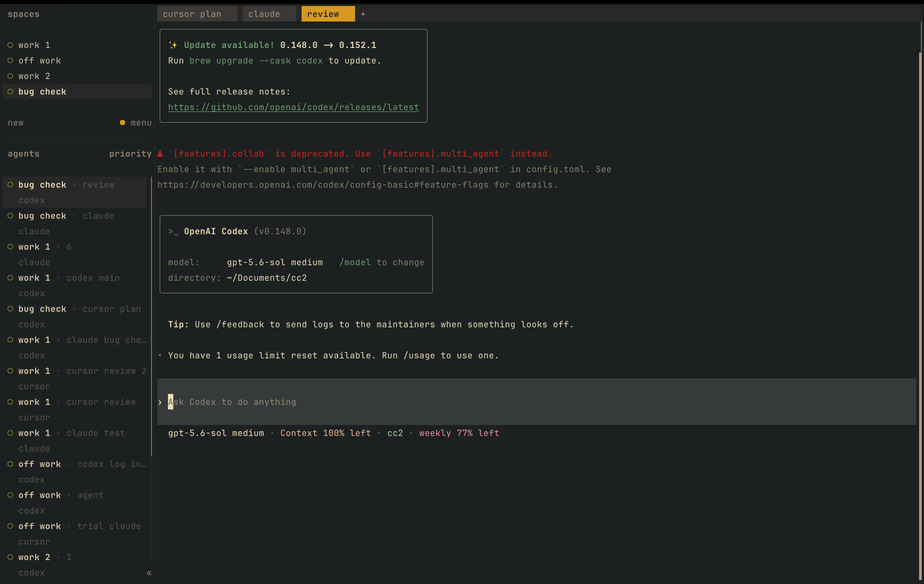The height and width of the screenshot is (584, 924).
Task: Click the OpenAI Codex prompt icon
Action: 173,231
